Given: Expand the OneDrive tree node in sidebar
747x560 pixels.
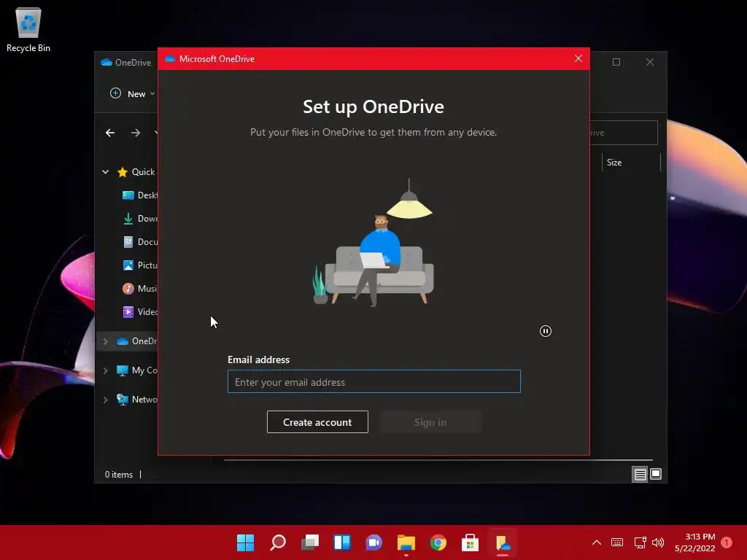Looking at the screenshot, I should (105, 341).
